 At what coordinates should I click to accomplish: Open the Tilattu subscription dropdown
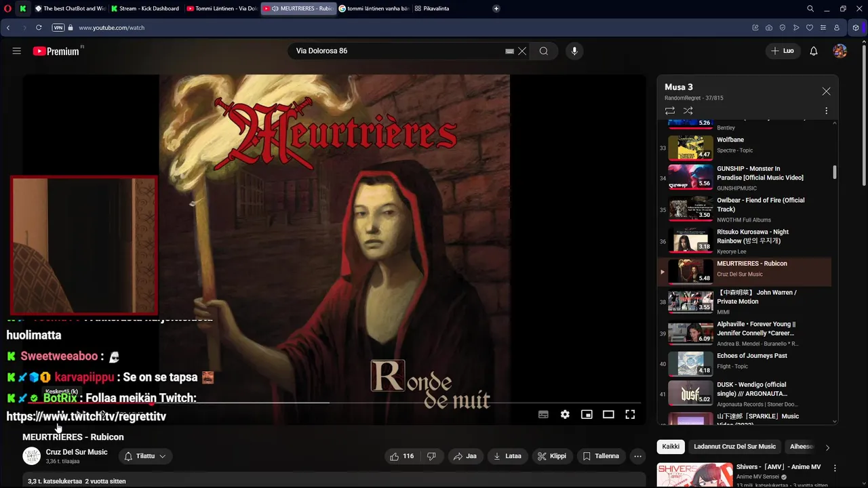tap(145, 456)
